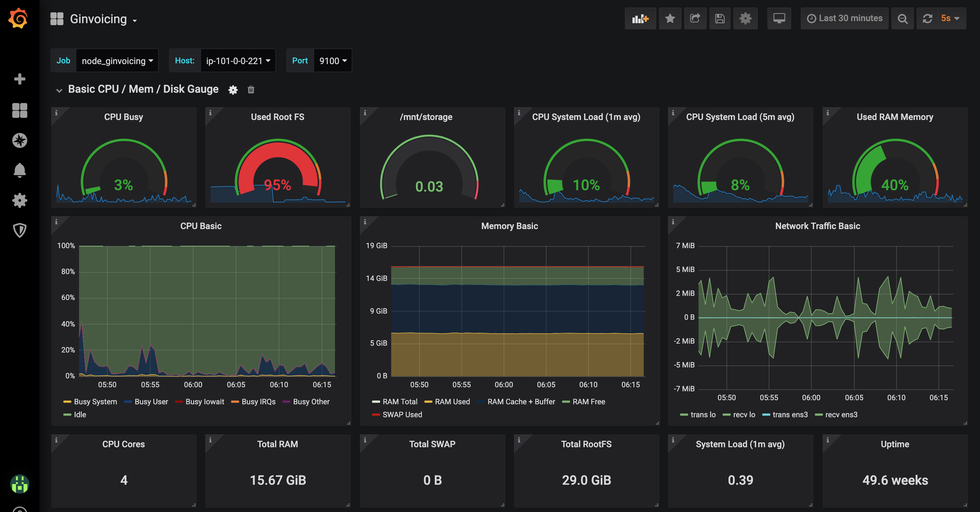Viewport: 980px width, 512px height.
Task: Expand the Job dropdown selector
Action: pos(117,60)
